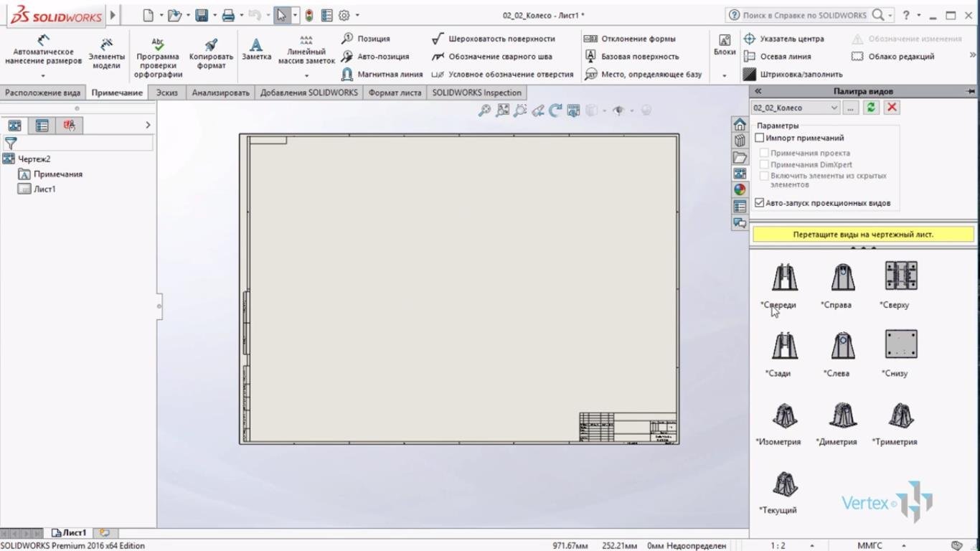Switch to Добавления SOLIDWORKS tab
This screenshot has height=551, width=980.
click(309, 93)
